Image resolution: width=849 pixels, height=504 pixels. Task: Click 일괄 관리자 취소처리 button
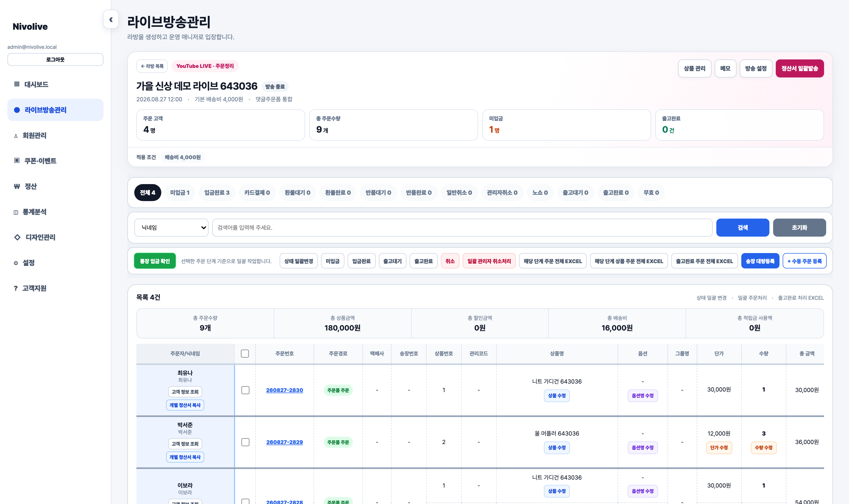[489, 261]
